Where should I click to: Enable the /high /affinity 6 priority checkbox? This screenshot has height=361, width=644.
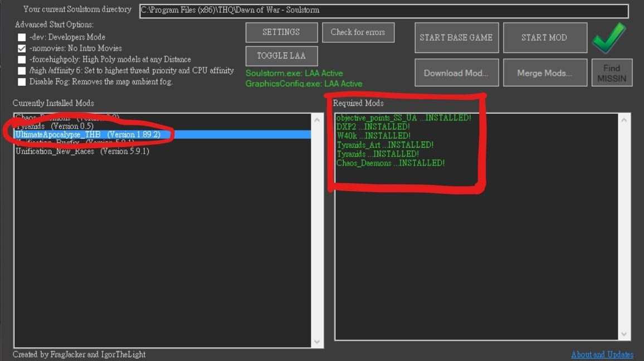click(x=22, y=71)
